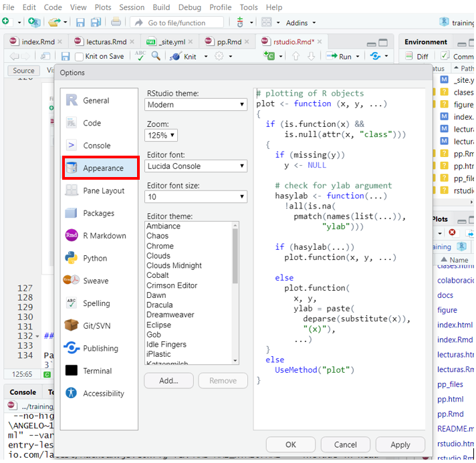This screenshot has height=463, width=476.
Task: Open existing file folder icon
Action: point(54,22)
